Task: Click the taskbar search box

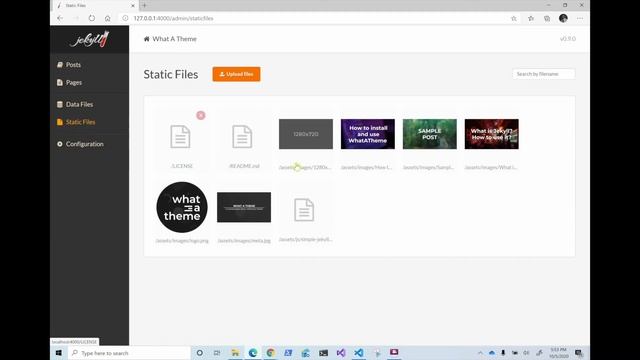Action: [129, 353]
